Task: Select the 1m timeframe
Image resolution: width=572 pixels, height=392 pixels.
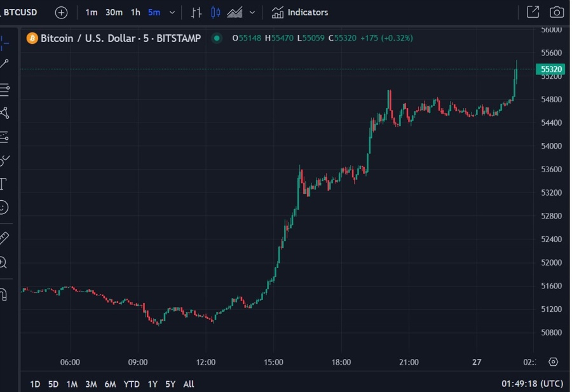Action: click(x=91, y=13)
